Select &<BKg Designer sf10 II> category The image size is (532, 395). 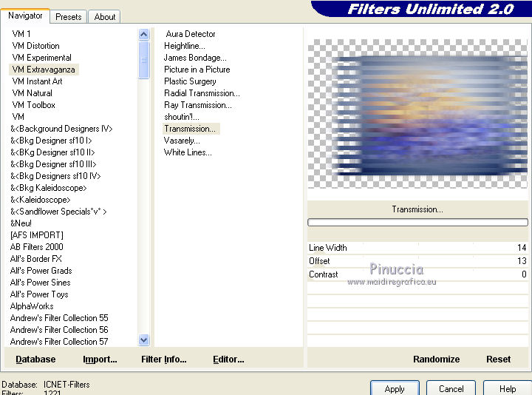point(52,152)
